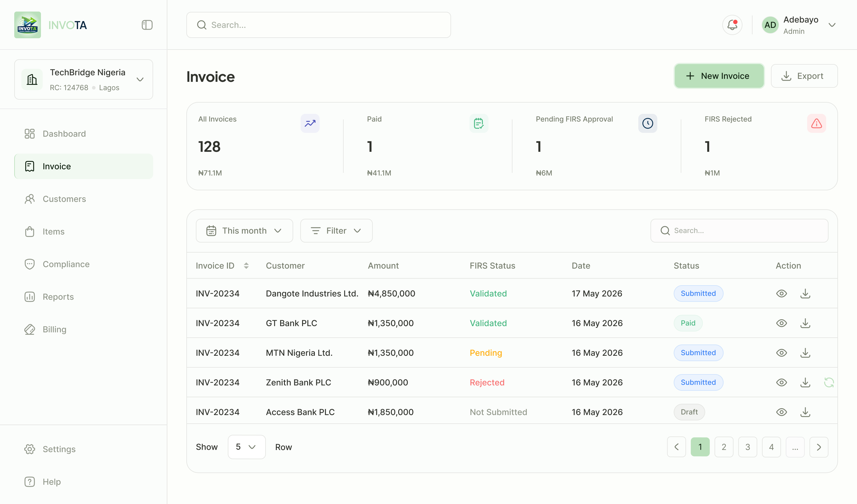Open the Adebayo account menu chevron

click(x=832, y=25)
